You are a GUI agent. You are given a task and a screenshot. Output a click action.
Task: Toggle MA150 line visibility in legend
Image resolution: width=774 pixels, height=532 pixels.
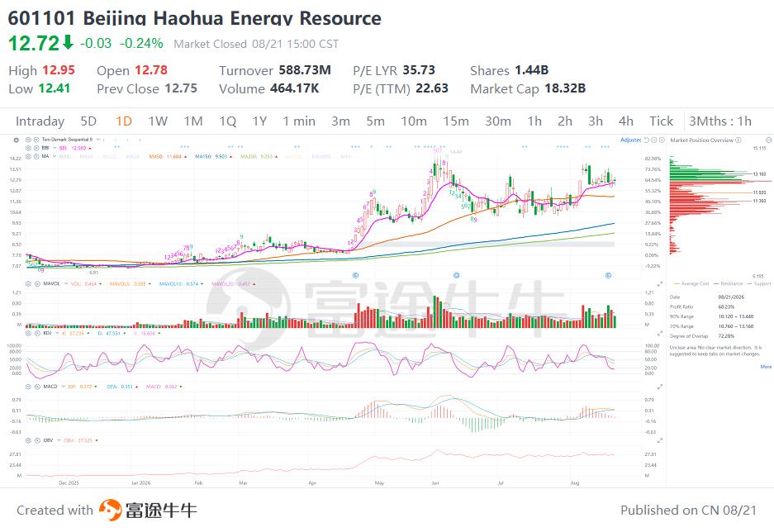pyautogui.click(x=212, y=156)
